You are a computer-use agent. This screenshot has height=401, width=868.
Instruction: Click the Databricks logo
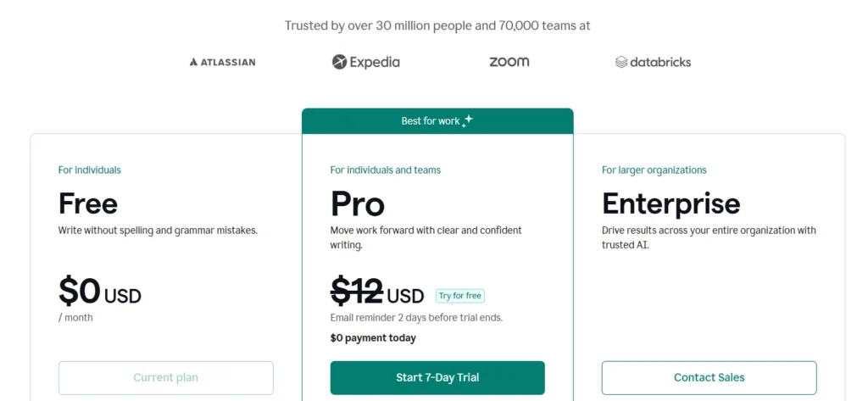(x=653, y=62)
